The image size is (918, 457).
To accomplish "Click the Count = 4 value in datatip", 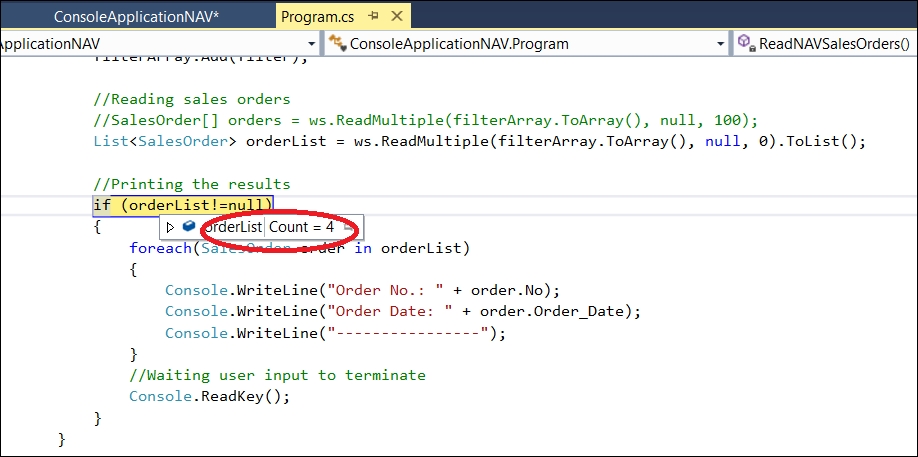I will pos(302,227).
